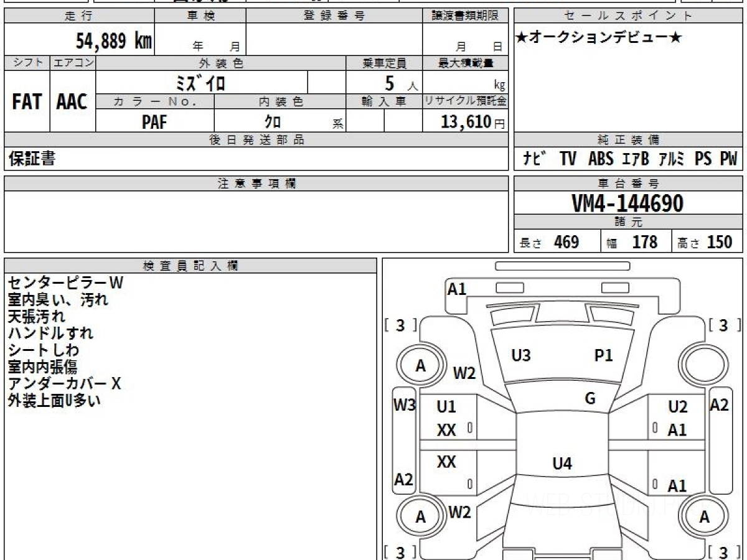Click the note 室内臭い、汚れ
Viewport: 747px width, 560px height.
[59, 299]
